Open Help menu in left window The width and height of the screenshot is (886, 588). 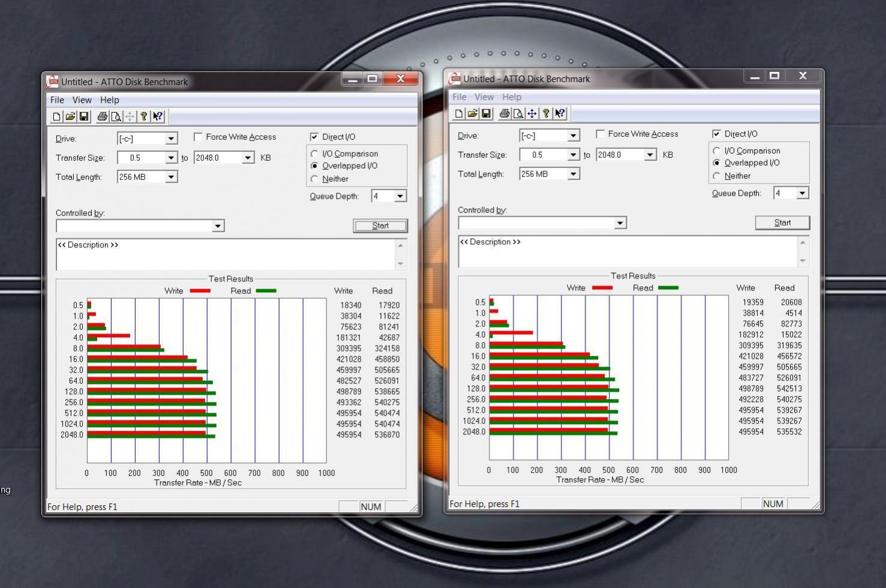point(109,100)
